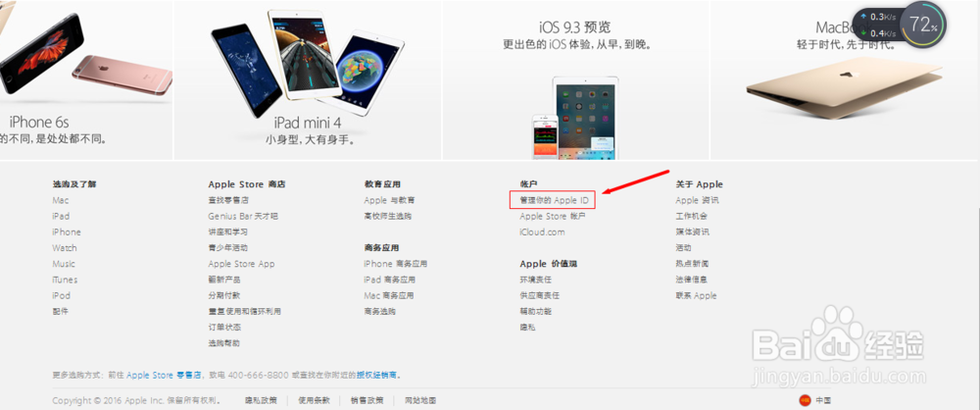Open 热点新闻 link
This screenshot has width=980, height=410.
point(692,264)
